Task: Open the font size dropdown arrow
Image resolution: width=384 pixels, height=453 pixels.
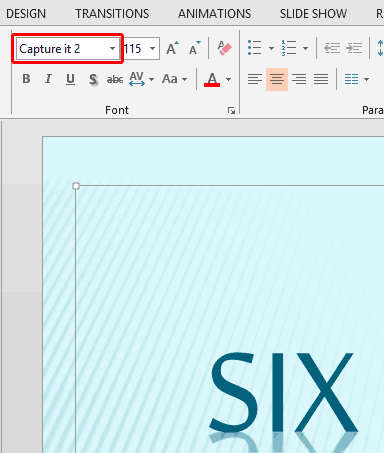Action: pyautogui.click(x=153, y=49)
